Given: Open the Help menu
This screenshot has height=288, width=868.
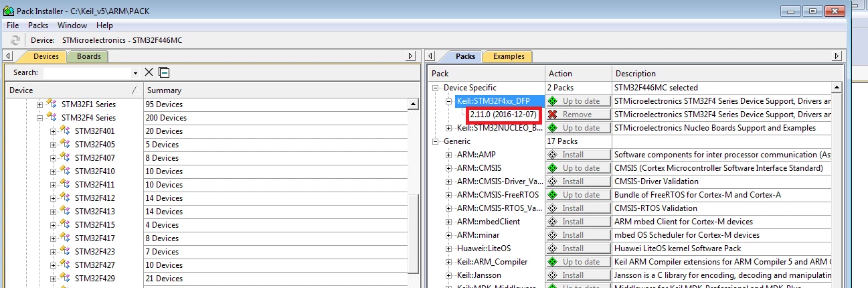Looking at the screenshot, I should click(104, 25).
